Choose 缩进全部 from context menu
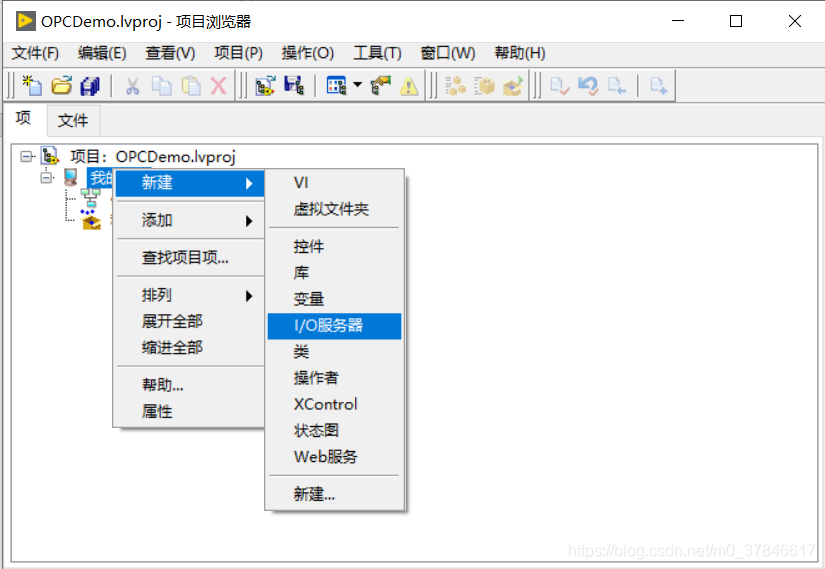Image resolution: width=825 pixels, height=569 pixels. [x=190, y=347]
